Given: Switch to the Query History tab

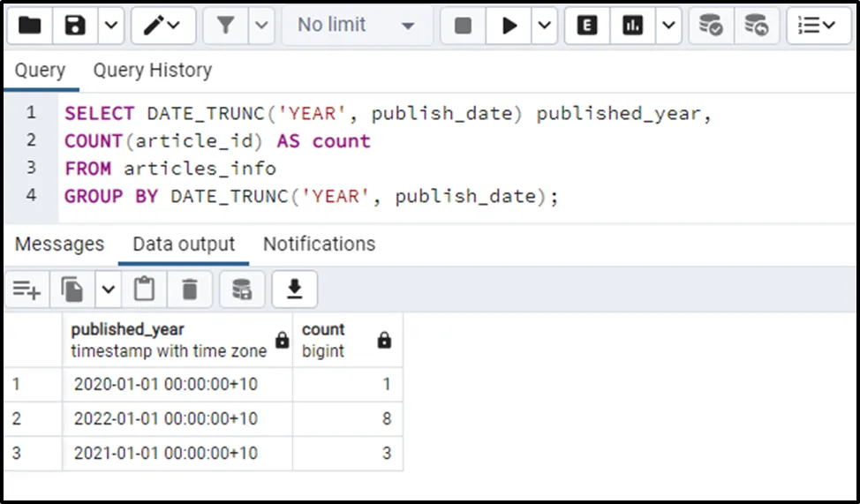Looking at the screenshot, I should tap(152, 71).
